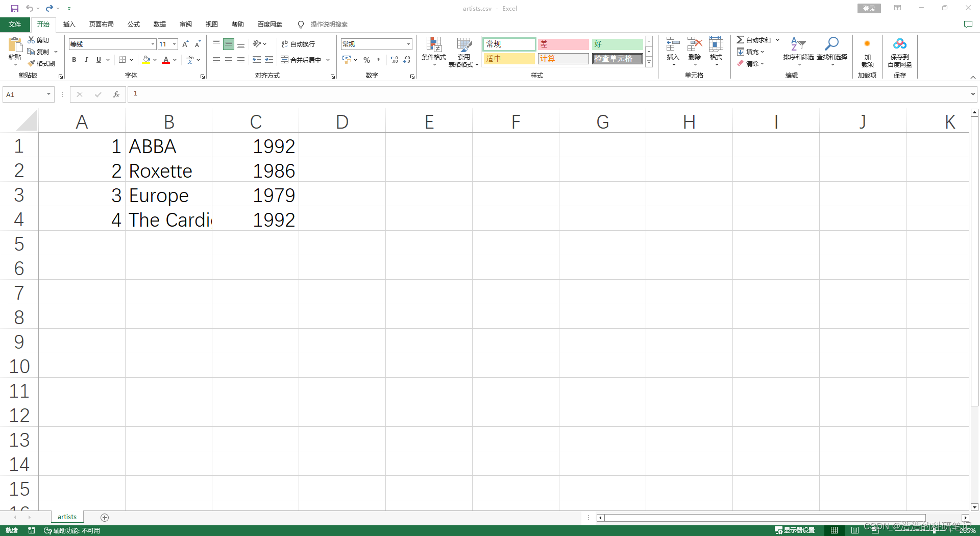
Task: Click the Insert cells (插入) icon
Action: pyautogui.click(x=673, y=44)
